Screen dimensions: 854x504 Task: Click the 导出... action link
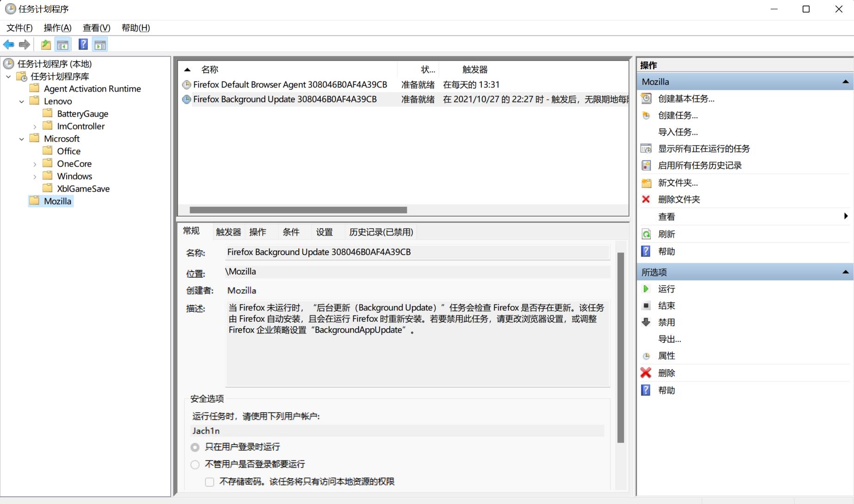click(670, 339)
